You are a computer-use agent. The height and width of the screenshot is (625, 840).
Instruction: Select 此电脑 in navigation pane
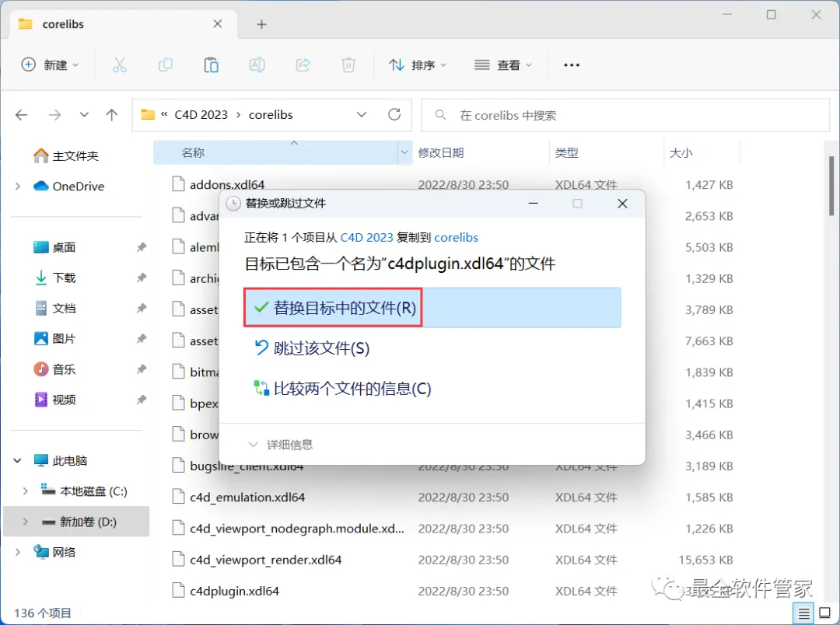(x=60, y=460)
